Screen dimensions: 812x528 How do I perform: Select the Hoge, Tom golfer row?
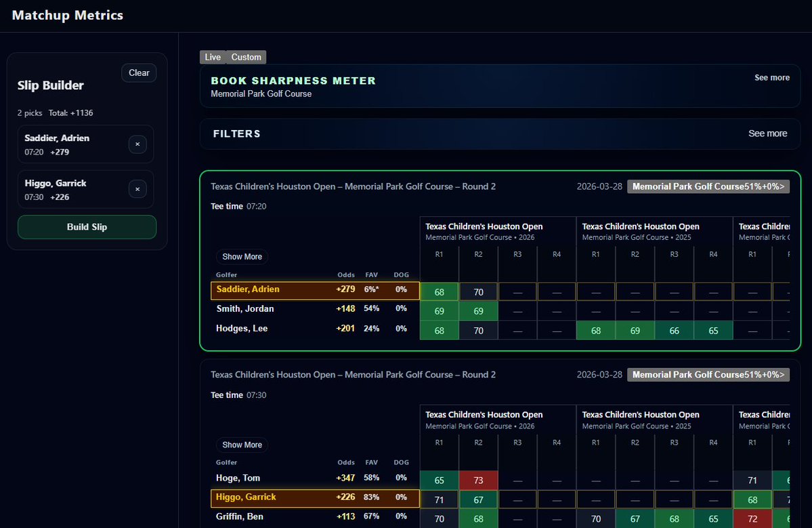point(315,478)
